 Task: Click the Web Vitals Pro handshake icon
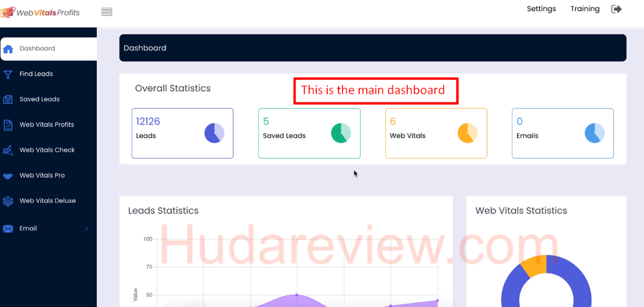8,176
